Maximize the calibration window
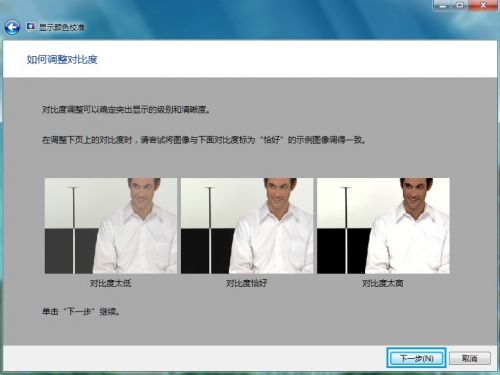 460,6
